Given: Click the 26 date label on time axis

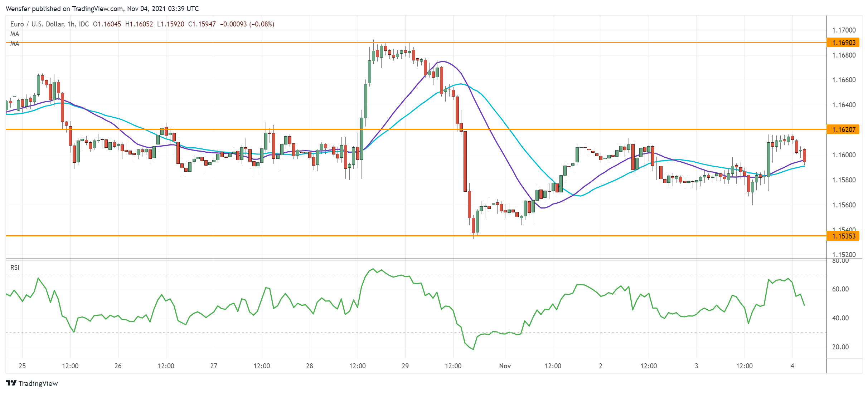Looking at the screenshot, I should pos(118,366).
